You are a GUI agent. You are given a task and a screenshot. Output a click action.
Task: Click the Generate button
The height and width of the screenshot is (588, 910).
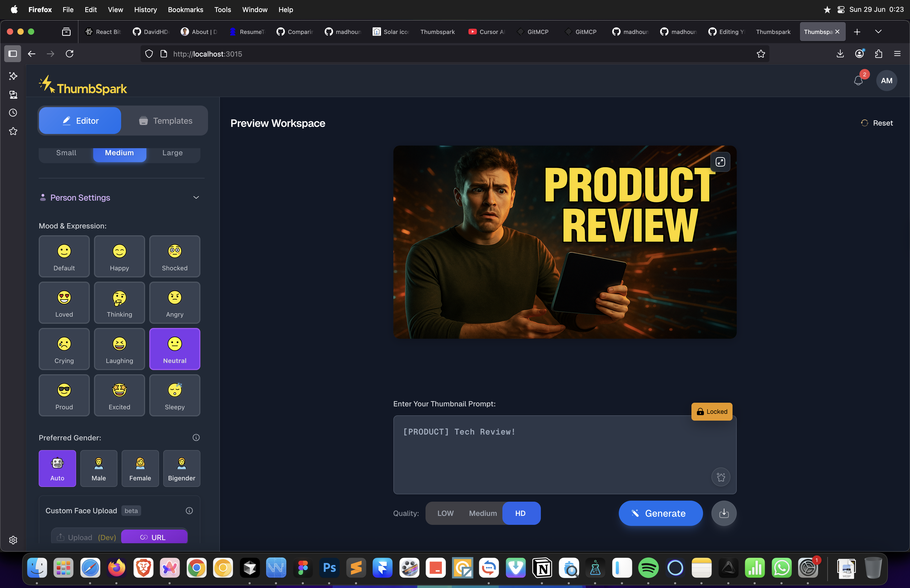(660, 513)
